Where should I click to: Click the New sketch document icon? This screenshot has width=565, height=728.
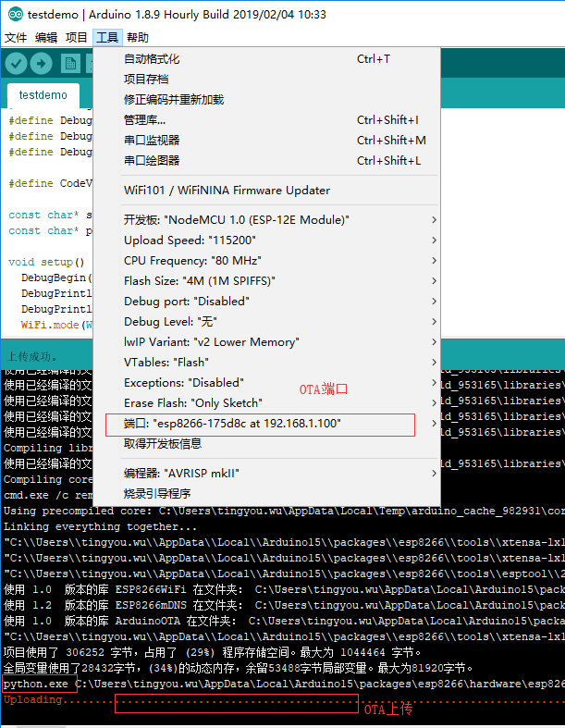tap(70, 64)
